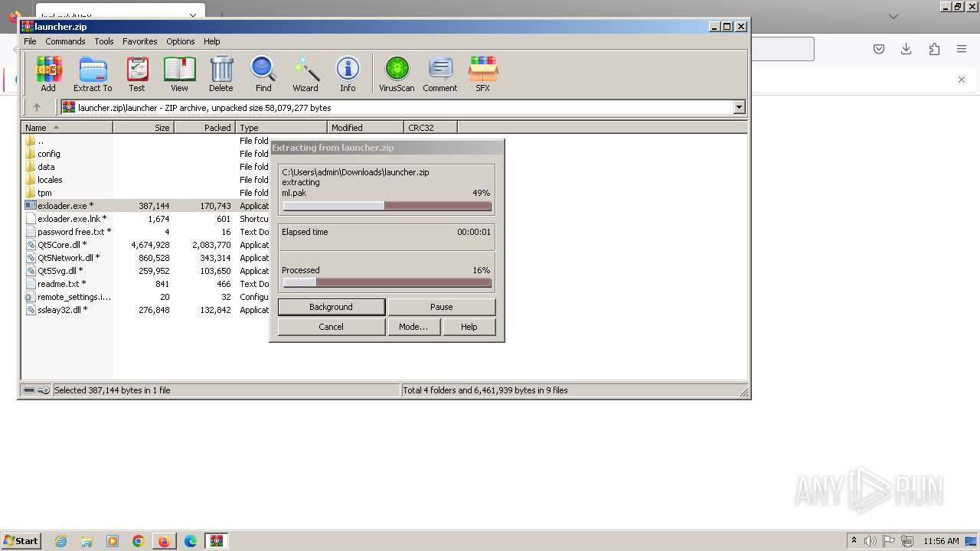Sort by Modified column header
The image size is (980, 551).
pos(366,128)
